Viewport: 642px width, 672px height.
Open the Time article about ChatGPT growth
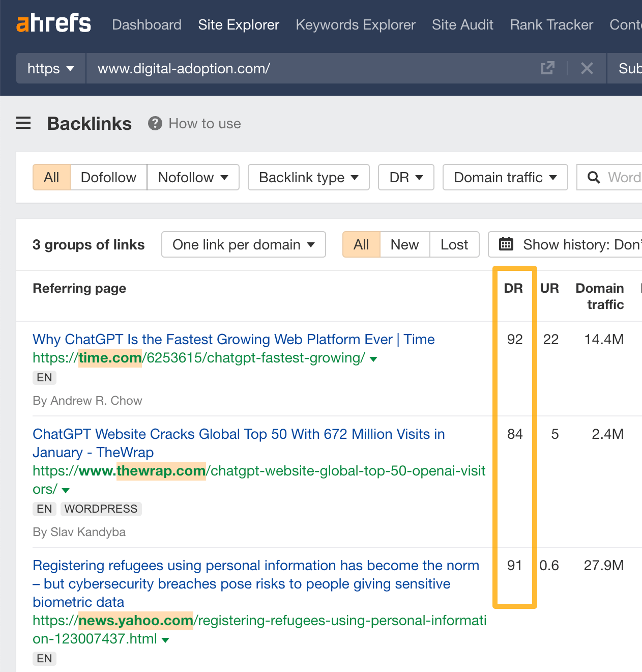[x=234, y=339]
